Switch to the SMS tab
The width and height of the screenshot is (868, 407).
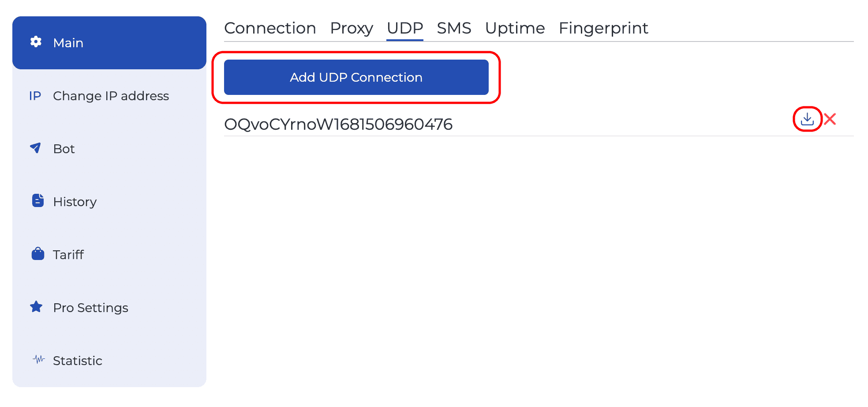click(454, 28)
